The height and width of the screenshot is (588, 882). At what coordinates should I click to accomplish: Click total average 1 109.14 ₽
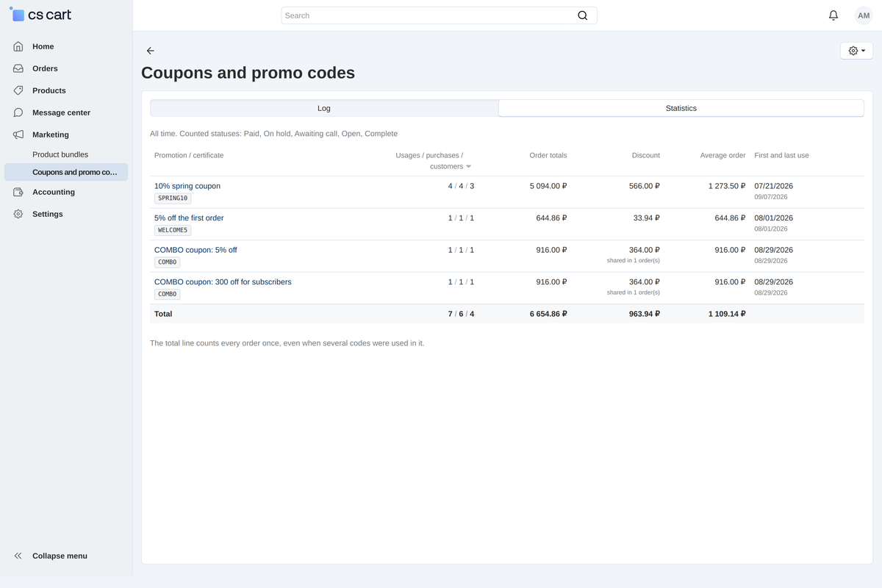727,314
